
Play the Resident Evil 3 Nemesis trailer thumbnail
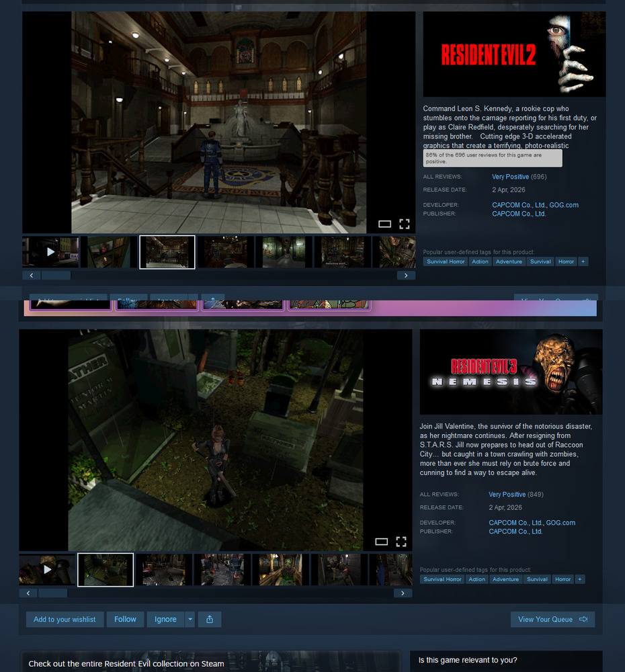pos(47,570)
